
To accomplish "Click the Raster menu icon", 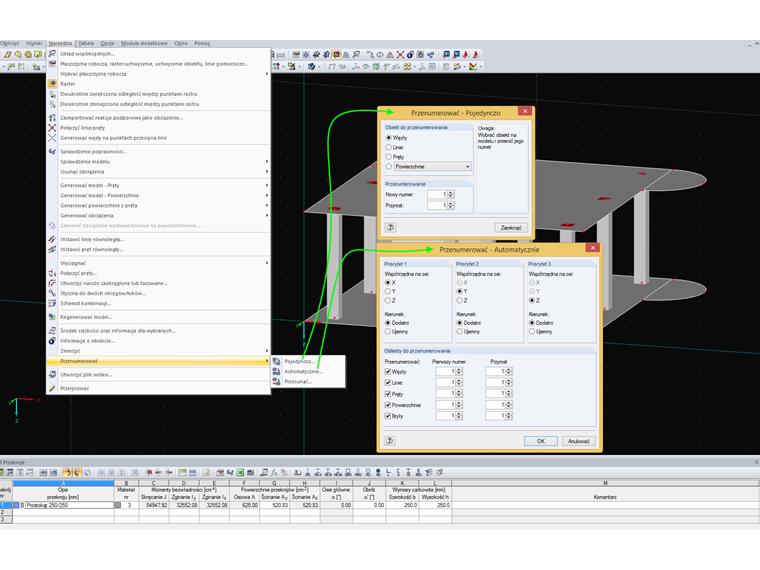I will click(52, 84).
